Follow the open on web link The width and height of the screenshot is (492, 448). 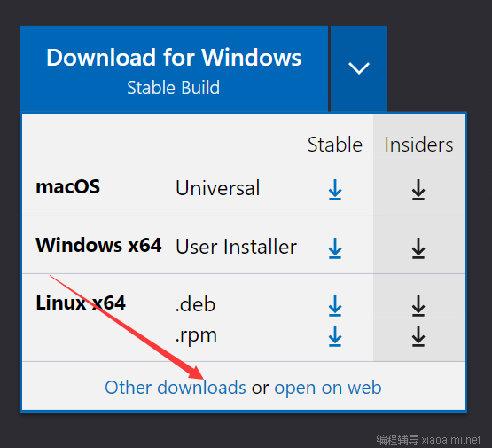328,388
